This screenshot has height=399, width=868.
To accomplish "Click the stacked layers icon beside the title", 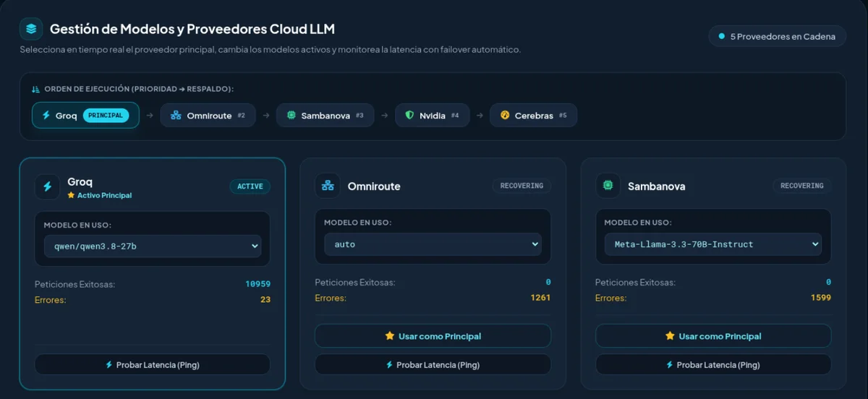I will (x=31, y=29).
